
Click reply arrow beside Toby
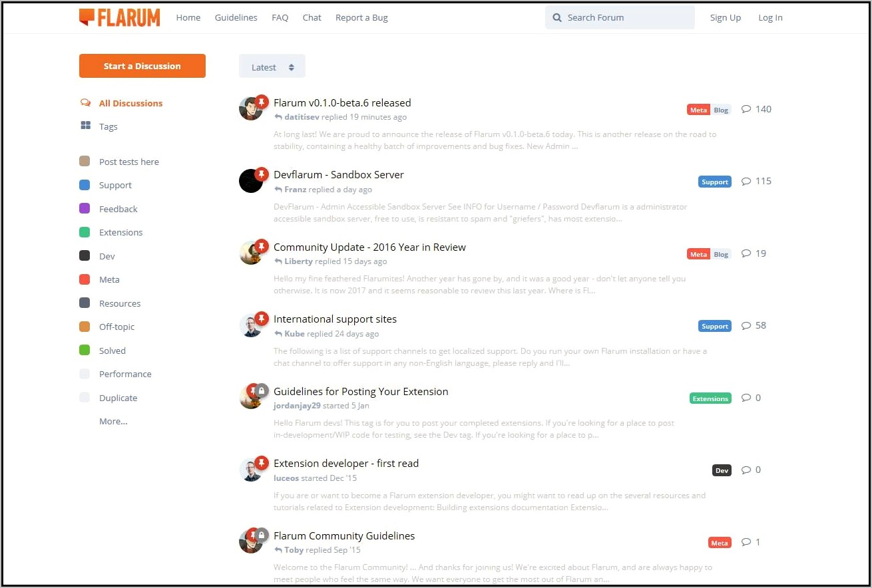[x=278, y=550]
